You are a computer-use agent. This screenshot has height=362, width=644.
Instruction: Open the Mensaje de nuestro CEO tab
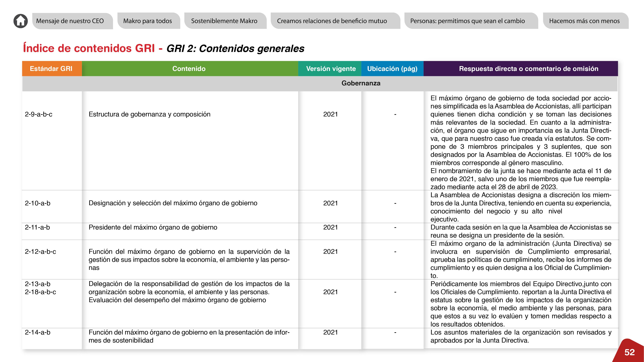click(x=70, y=21)
